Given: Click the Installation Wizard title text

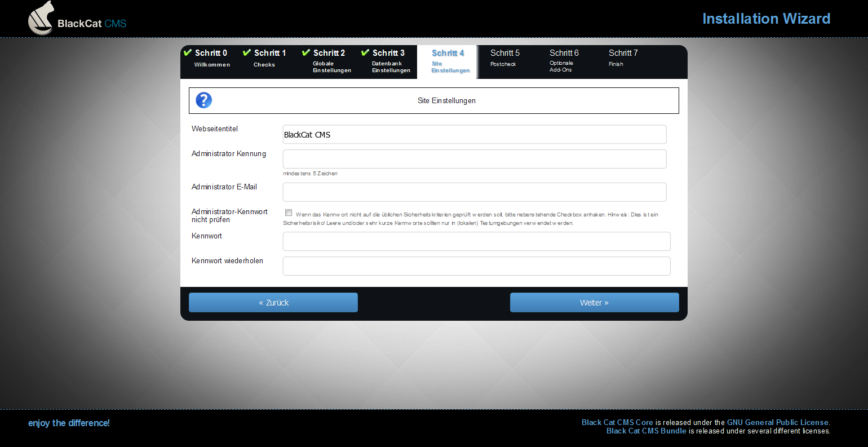Looking at the screenshot, I should point(766,19).
